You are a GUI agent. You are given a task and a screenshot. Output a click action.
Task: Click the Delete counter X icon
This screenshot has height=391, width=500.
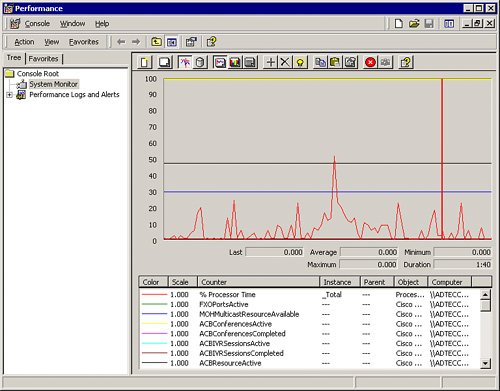pos(285,62)
